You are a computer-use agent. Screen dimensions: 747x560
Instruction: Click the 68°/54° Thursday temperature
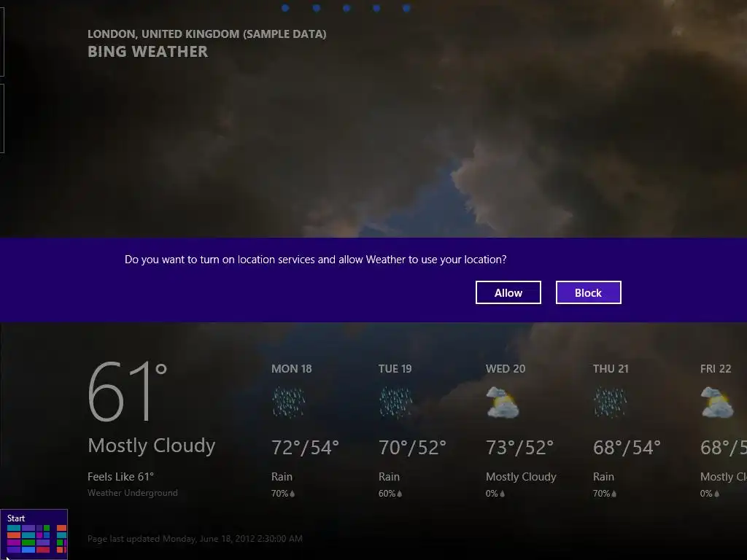pyautogui.click(x=627, y=448)
